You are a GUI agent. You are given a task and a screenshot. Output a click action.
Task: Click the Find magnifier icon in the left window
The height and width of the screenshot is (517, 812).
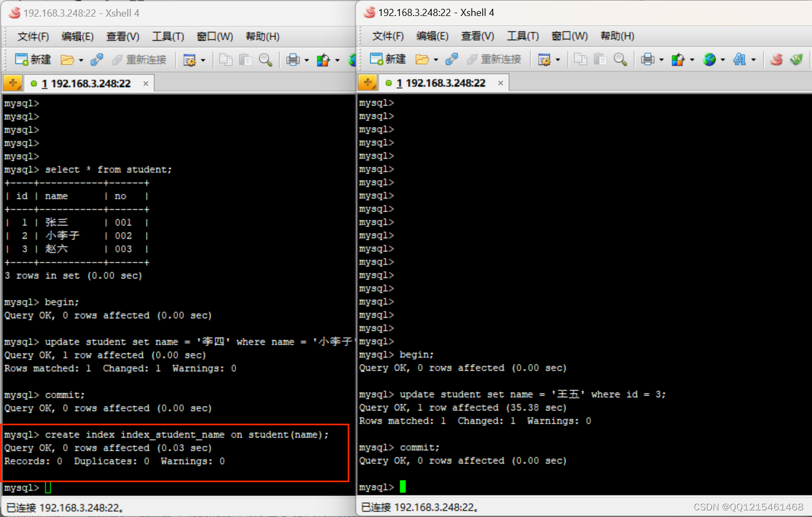[x=266, y=60]
